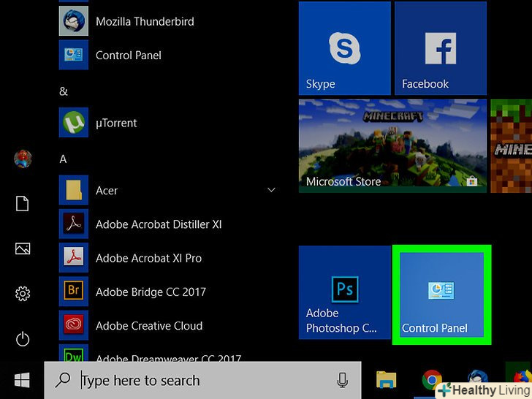
Task: Click the µTorrent label text
Action: (x=116, y=123)
